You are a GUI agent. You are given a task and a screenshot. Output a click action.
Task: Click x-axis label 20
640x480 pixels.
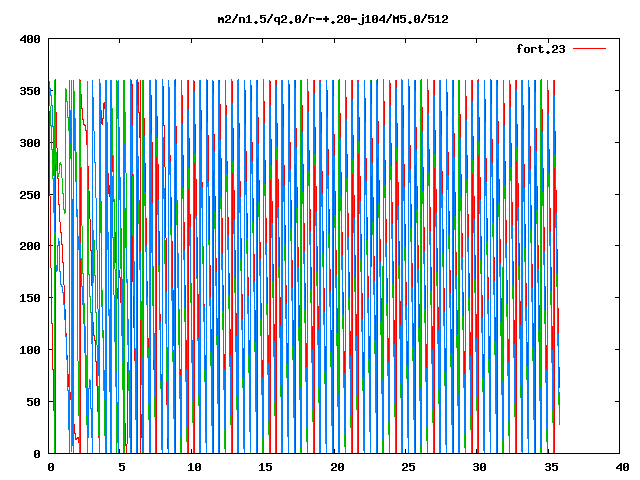coord(337,467)
